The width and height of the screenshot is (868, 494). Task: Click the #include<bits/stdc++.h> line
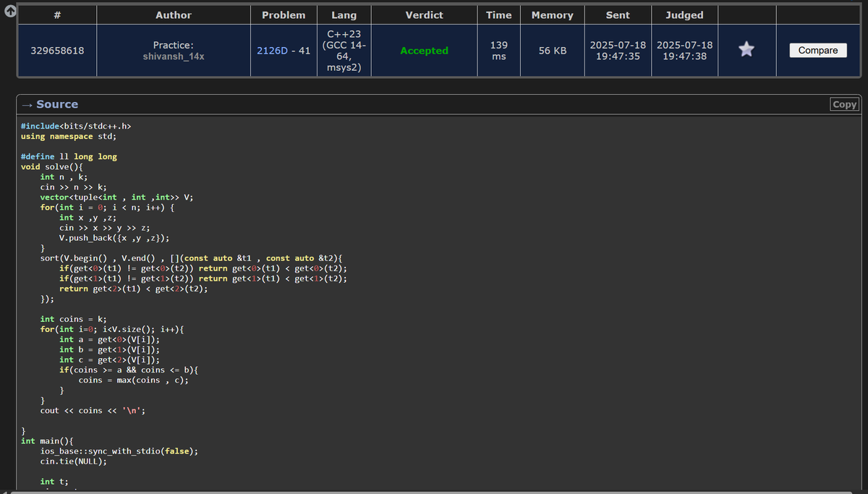coord(76,126)
